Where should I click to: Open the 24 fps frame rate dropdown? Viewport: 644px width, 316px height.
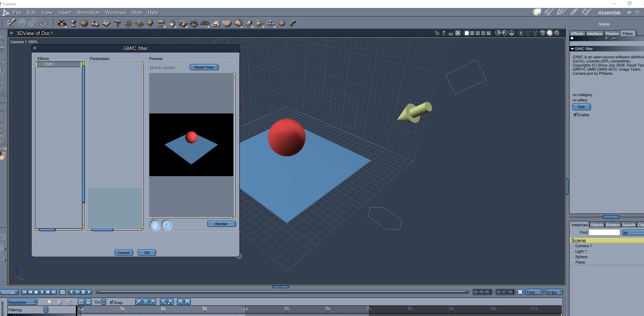(x=554, y=292)
